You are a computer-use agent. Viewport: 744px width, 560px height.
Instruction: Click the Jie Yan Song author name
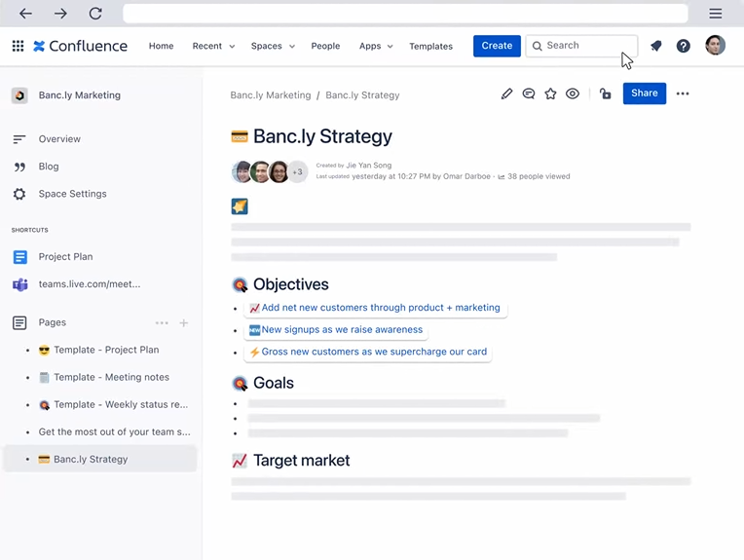(x=369, y=166)
